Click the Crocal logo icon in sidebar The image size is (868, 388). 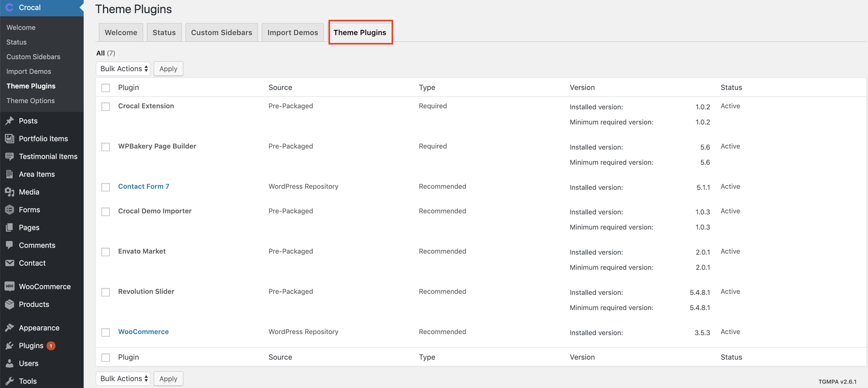click(9, 7)
